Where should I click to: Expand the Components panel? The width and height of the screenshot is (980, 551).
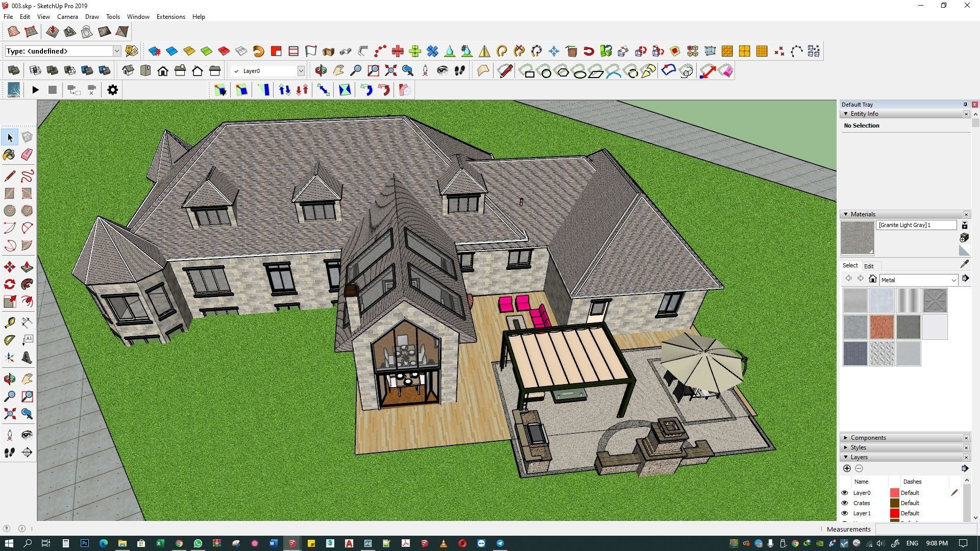pos(845,438)
